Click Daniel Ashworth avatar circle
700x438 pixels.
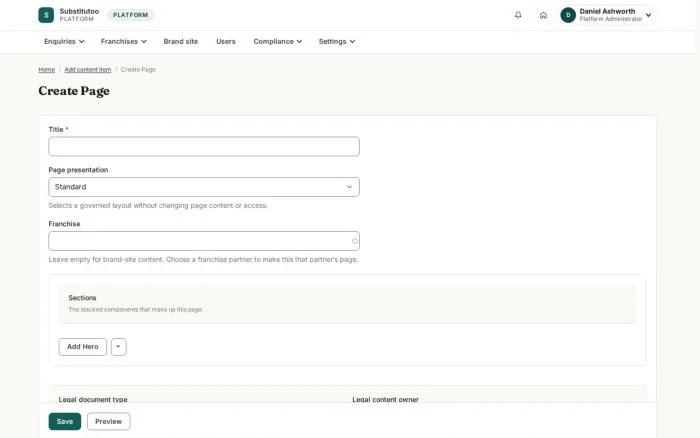568,15
